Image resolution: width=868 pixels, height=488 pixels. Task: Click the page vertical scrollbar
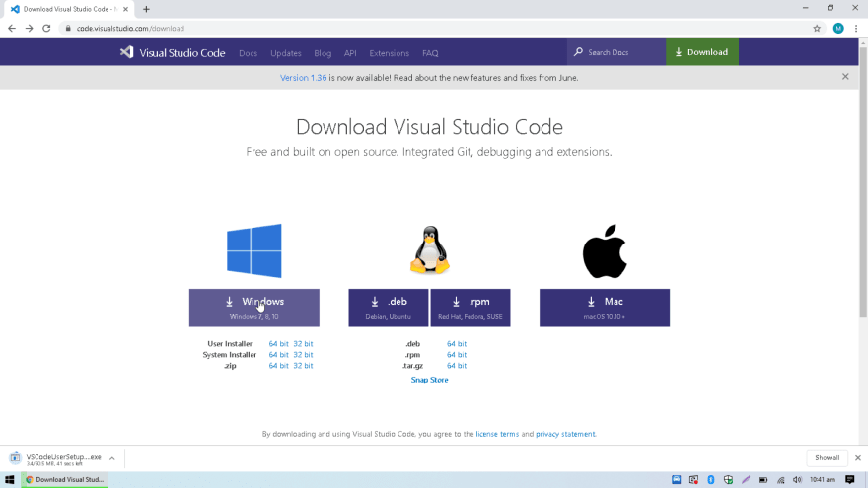pos(863,182)
